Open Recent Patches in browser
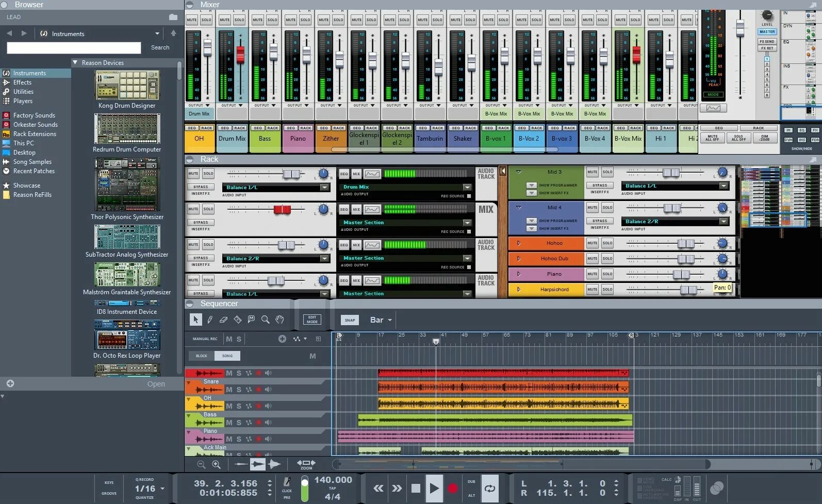 [x=34, y=171]
